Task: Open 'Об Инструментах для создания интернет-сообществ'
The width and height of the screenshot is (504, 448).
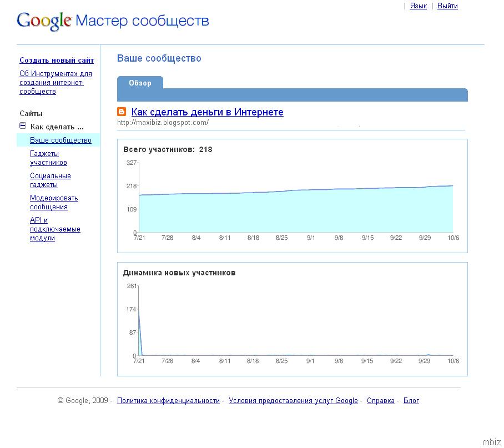Action: click(x=56, y=83)
